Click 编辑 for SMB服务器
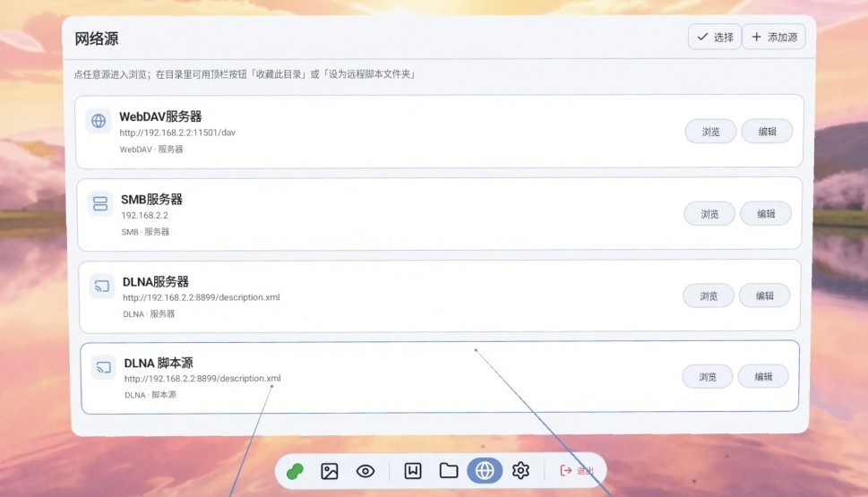Image resolution: width=868 pixels, height=497 pixels. 766,214
